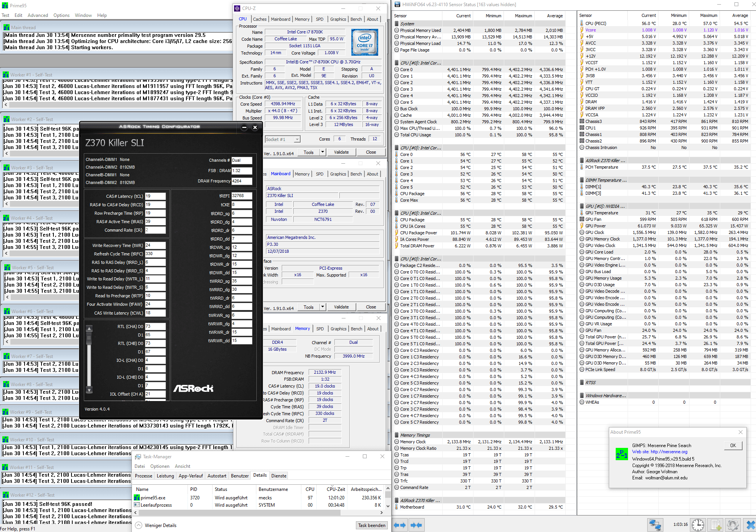756x532 pixels.
Task: Minimize ASRock Timing Configurator window
Action: coord(244,128)
